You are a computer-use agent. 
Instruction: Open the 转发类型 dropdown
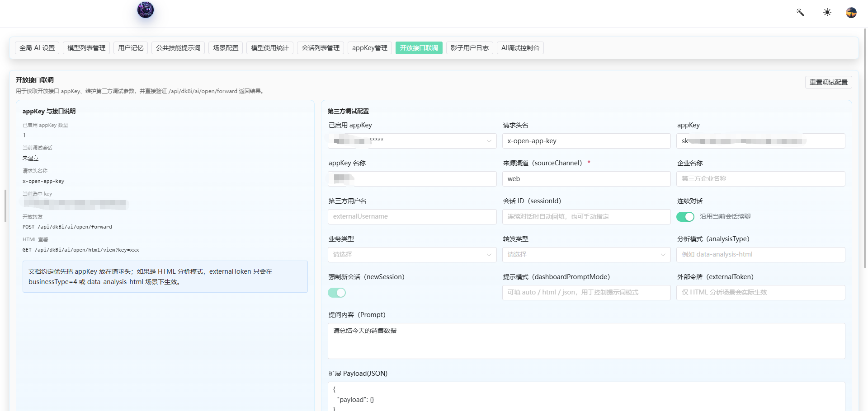(x=586, y=255)
